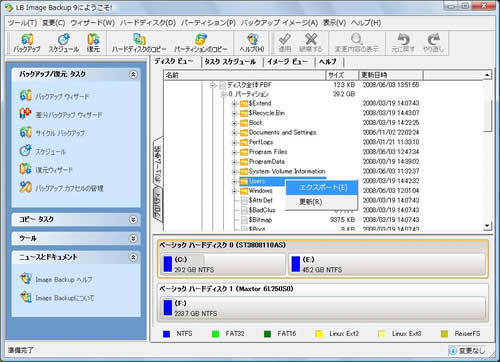500x362 pixels.
Task: Sort by the 名前 column header
Action: (245, 75)
